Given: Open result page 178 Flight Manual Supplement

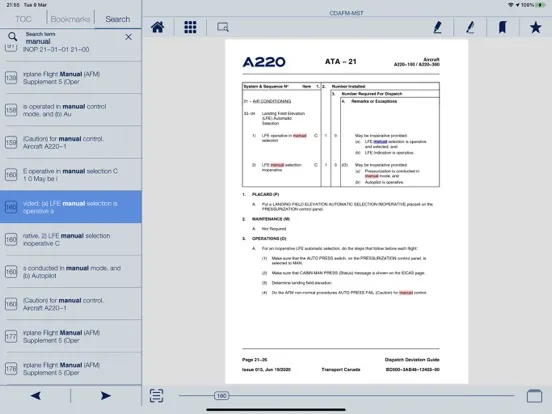Looking at the screenshot, I should (x=71, y=369).
